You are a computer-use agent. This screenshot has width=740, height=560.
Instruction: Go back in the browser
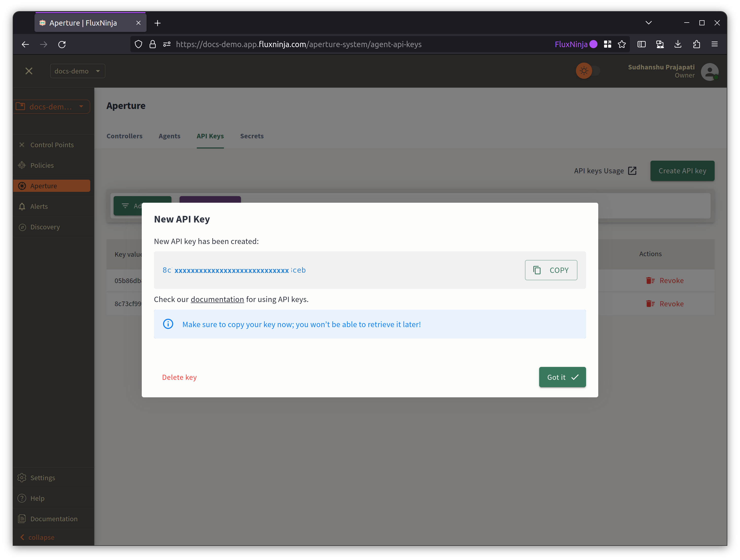[x=25, y=44]
